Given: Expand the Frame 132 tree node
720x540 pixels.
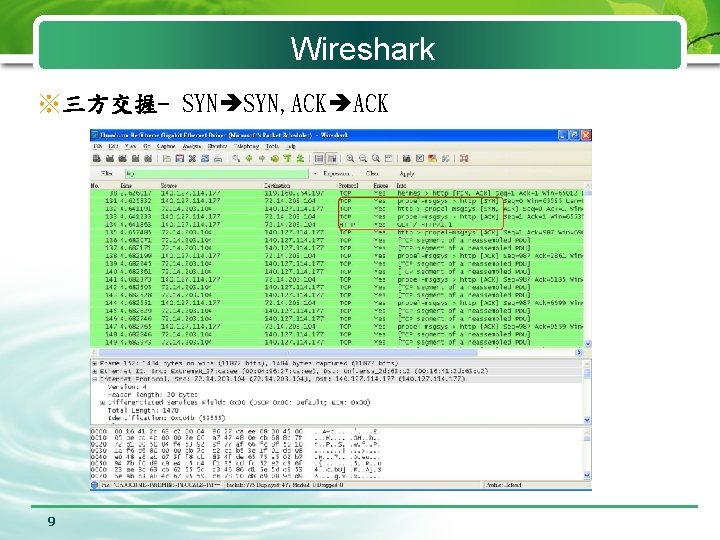Looking at the screenshot, I should coord(95,363).
